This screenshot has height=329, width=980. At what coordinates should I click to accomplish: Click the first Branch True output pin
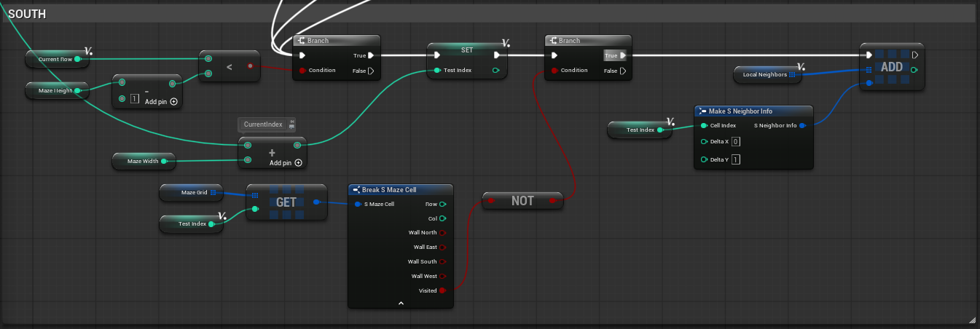371,55
